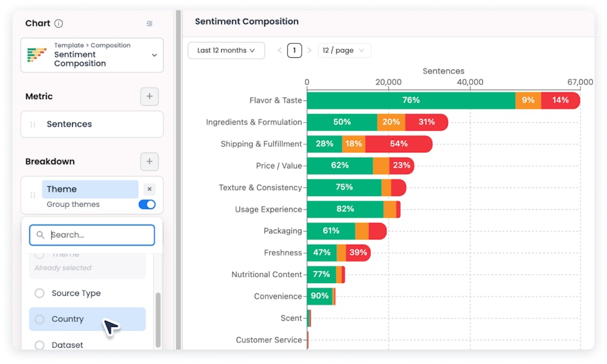Click the Sentiment Composition template chart icon
The height and width of the screenshot is (364, 607).
(x=37, y=55)
